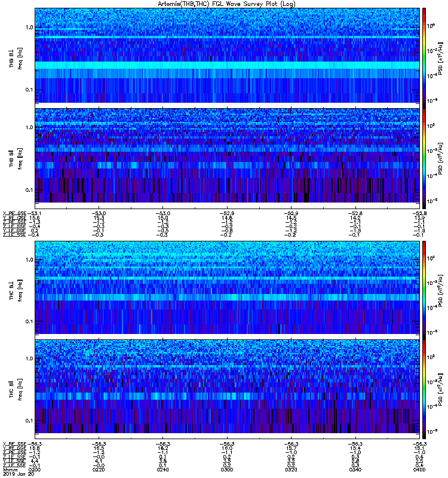
Task: Click the '0320' time label
Action: pyautogui.click(x=291, y=470)
